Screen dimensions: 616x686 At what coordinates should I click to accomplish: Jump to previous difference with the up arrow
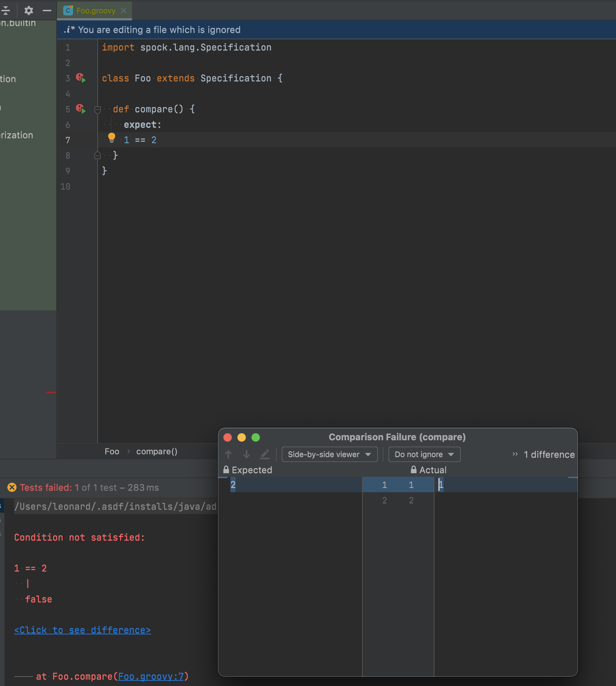pyautogui.click(x=228, y=454)
